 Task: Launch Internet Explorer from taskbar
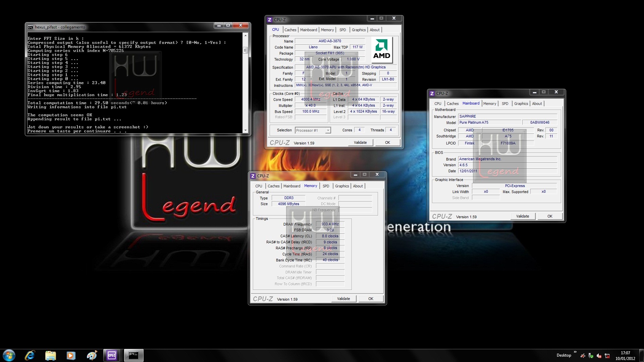(x=30, y=355)
